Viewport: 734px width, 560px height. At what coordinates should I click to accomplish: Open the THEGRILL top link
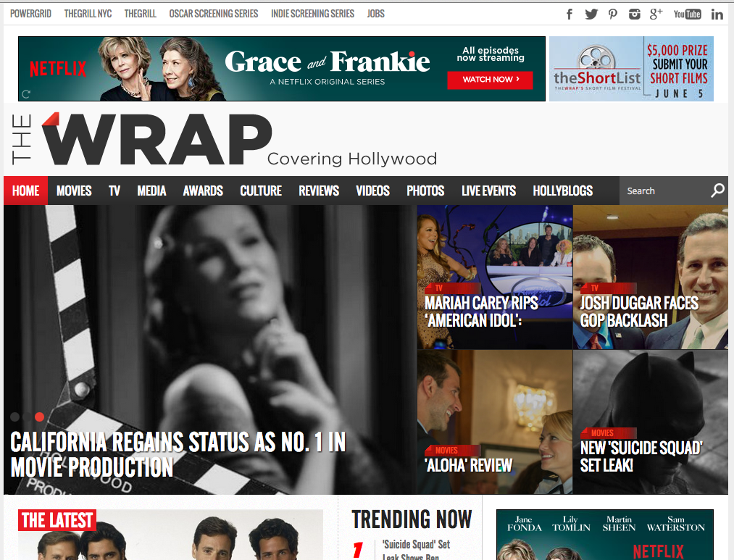(x=141, y=14)
